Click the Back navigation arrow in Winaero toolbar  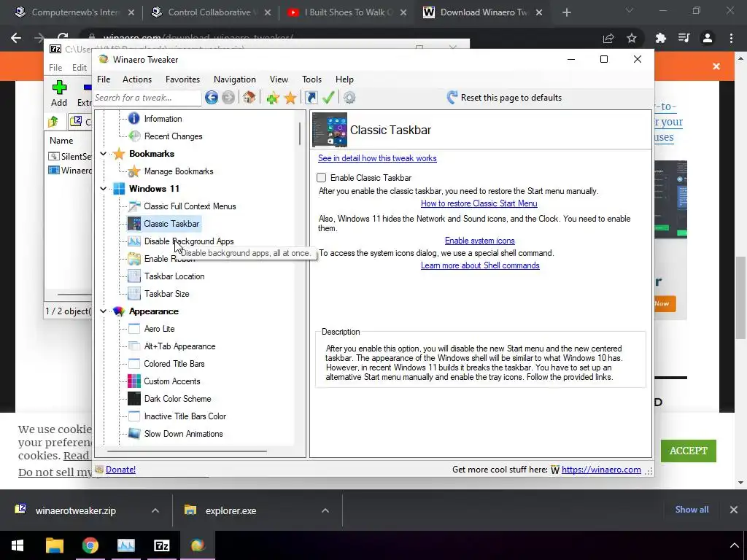coord(212,98)
